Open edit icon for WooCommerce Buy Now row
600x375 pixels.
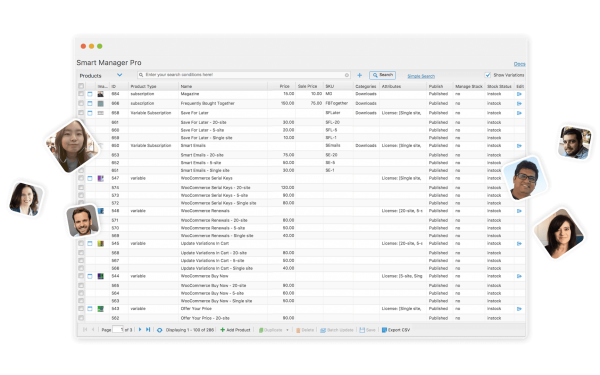[x=519, y=276]
